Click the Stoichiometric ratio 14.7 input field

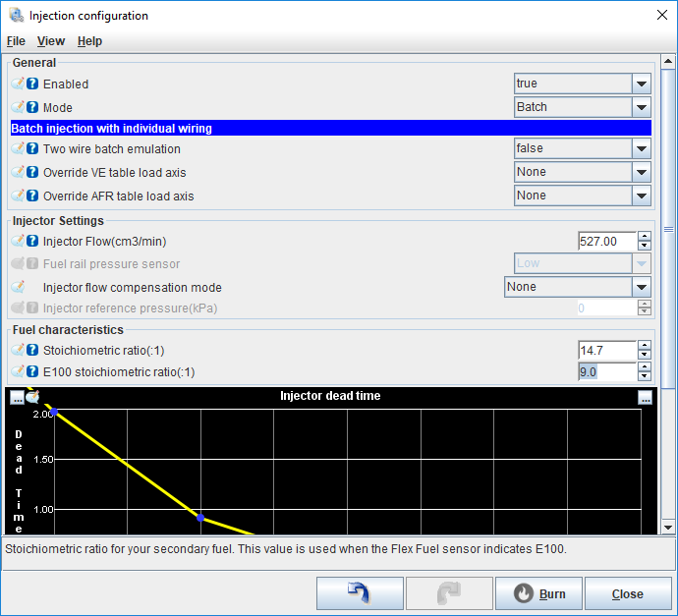pos(606,350)
